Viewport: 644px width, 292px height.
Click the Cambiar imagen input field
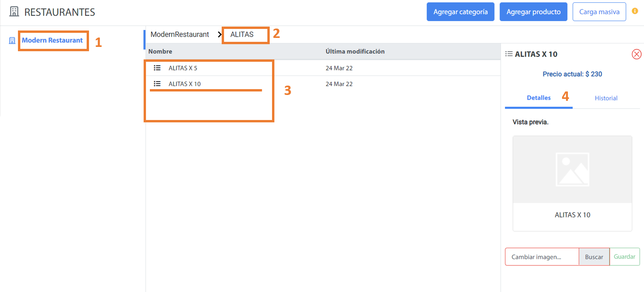tap(542, 257)
